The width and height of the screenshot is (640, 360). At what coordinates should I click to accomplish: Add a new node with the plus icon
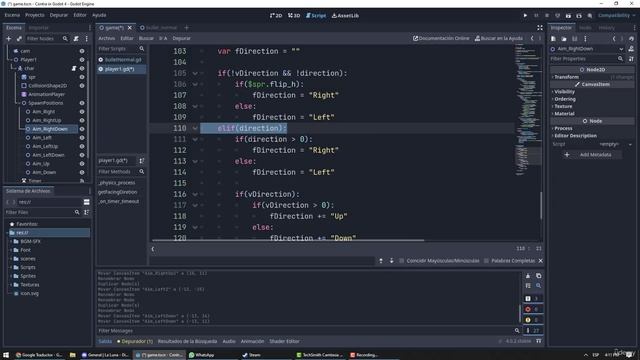(9, 38)
